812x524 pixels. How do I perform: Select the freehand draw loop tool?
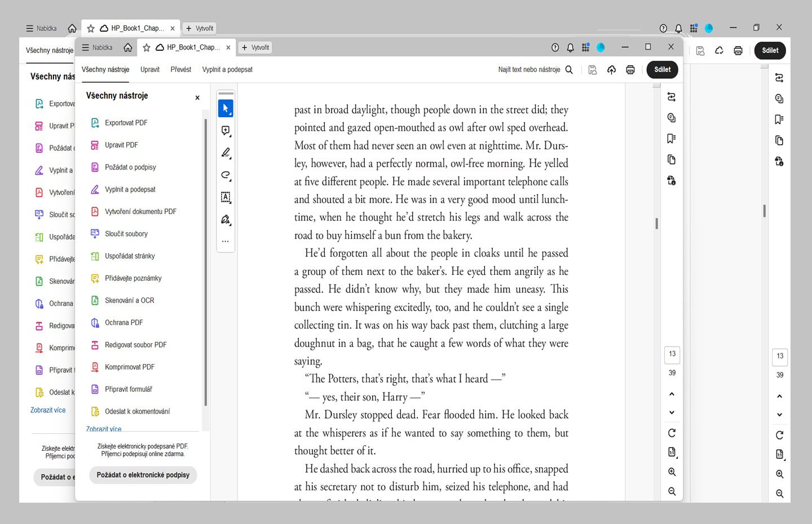pyautogui.click(x=226, y=175)
